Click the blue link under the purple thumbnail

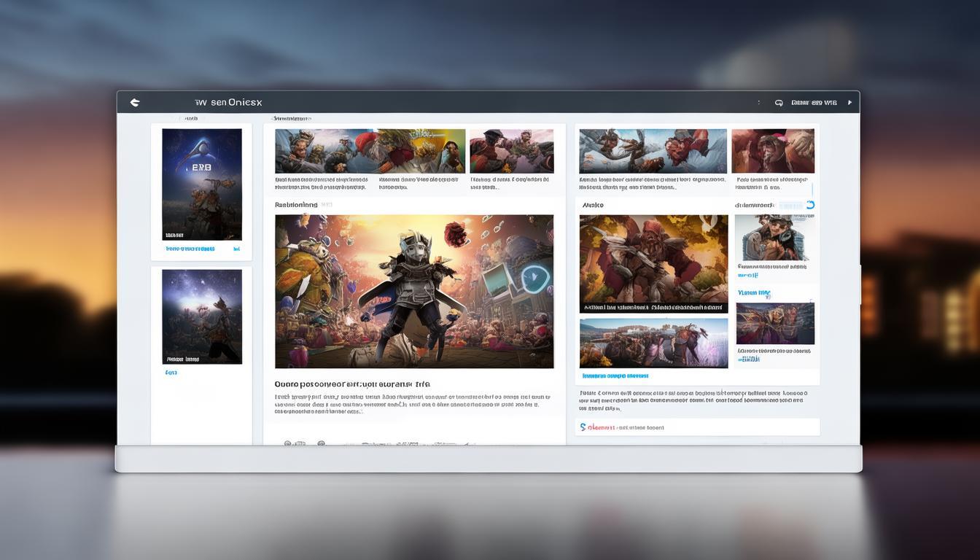tap(749, 359)
